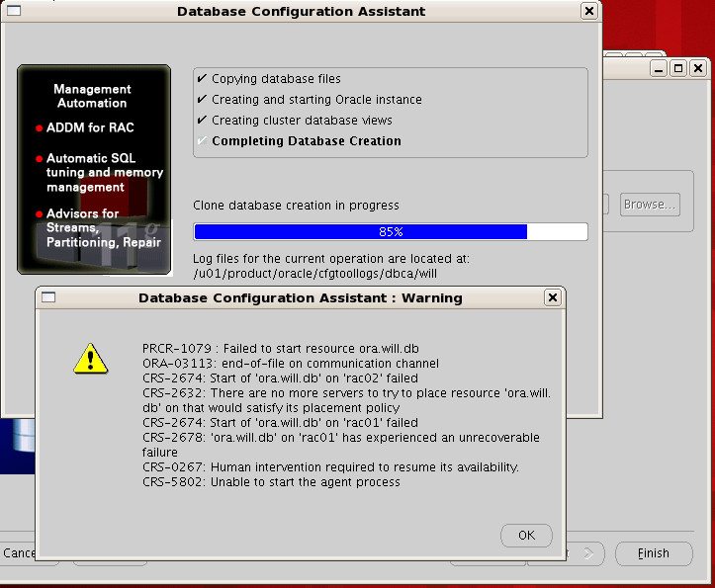Click the ADDM for RAC bullet
The width and height of the screenshot is (715, 588).
click(89, 128)
